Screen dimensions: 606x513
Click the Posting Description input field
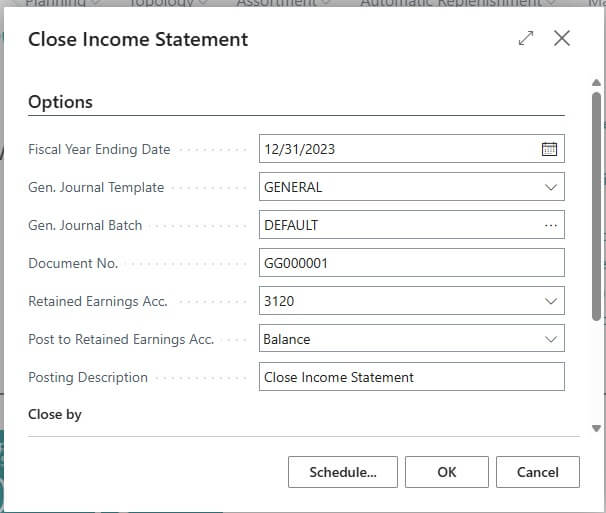click(412, 377)
